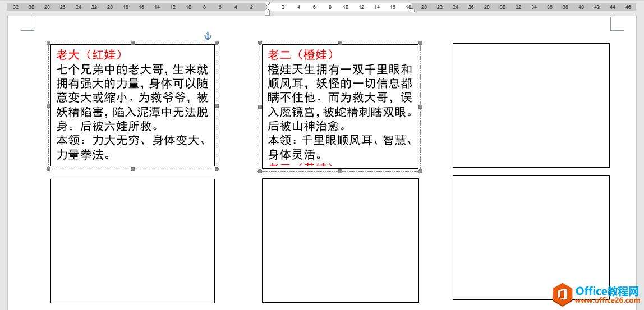This screenshot has height=310, width=644.
Task: Click inside the empty bottom-left text box
Action: pyautogui.click(x=132, y=241)
